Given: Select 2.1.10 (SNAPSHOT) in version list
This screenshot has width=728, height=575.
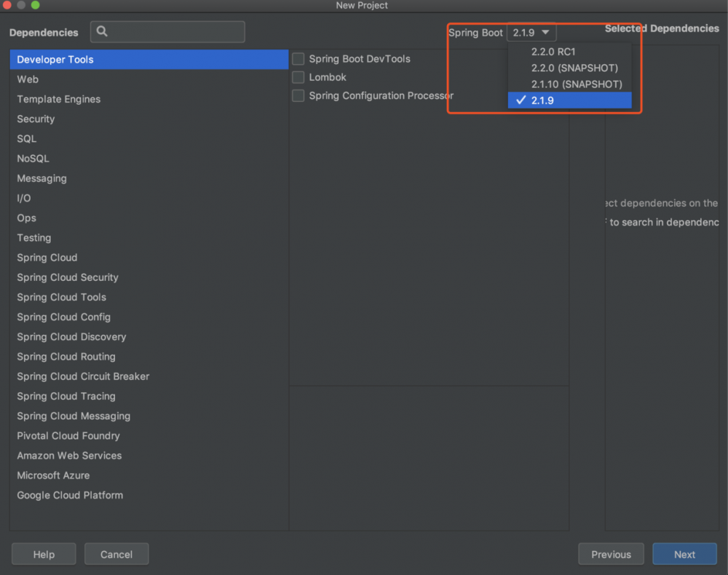Looking at the screenshot, I should [577, 84].
